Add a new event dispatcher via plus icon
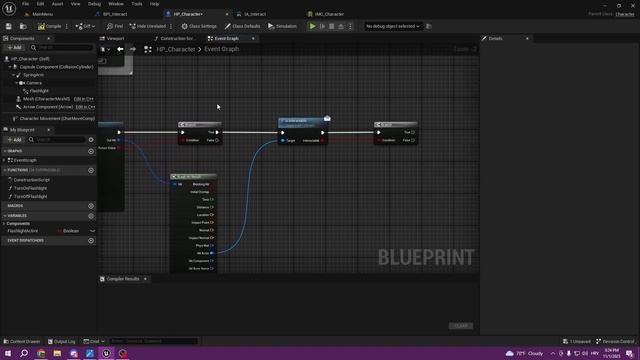The height and width of the screenshot is (360, 640). point(91,240)
